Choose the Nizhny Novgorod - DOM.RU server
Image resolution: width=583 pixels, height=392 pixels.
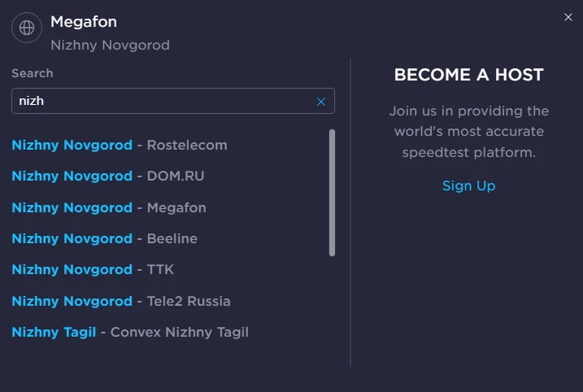[x=108, y=176]
